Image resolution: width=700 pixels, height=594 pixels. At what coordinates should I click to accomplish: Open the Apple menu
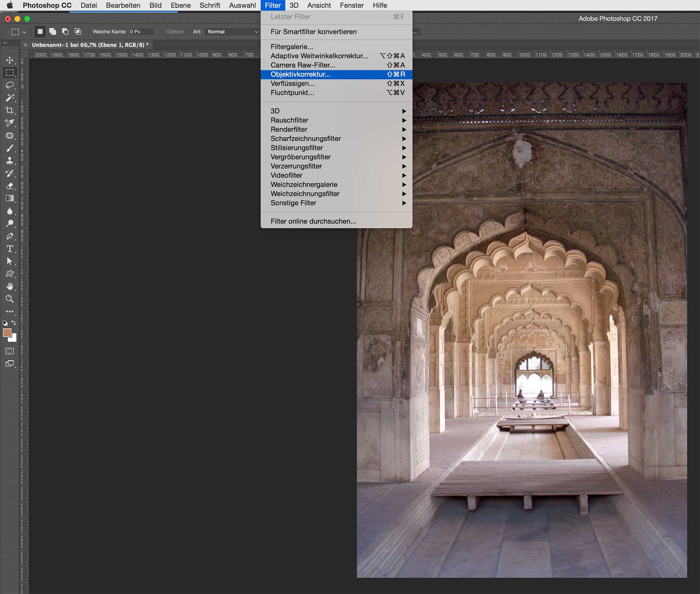pyautogui.click(x=10, y=5)
